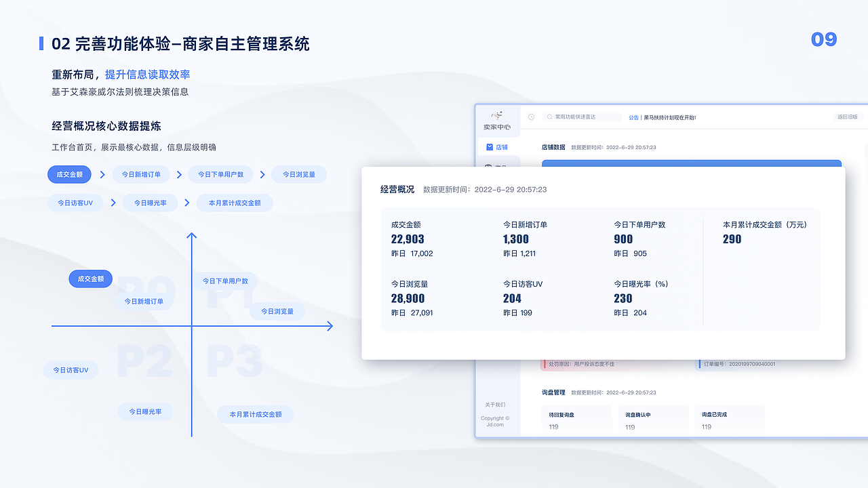Select the 店铺 envelope icon in the sidebar

click(x=490, y=147)
